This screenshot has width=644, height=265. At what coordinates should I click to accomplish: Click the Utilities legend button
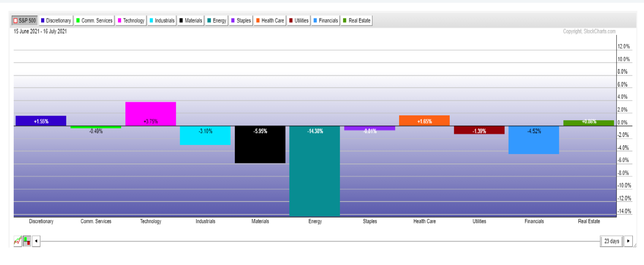[x=299, y=21]
